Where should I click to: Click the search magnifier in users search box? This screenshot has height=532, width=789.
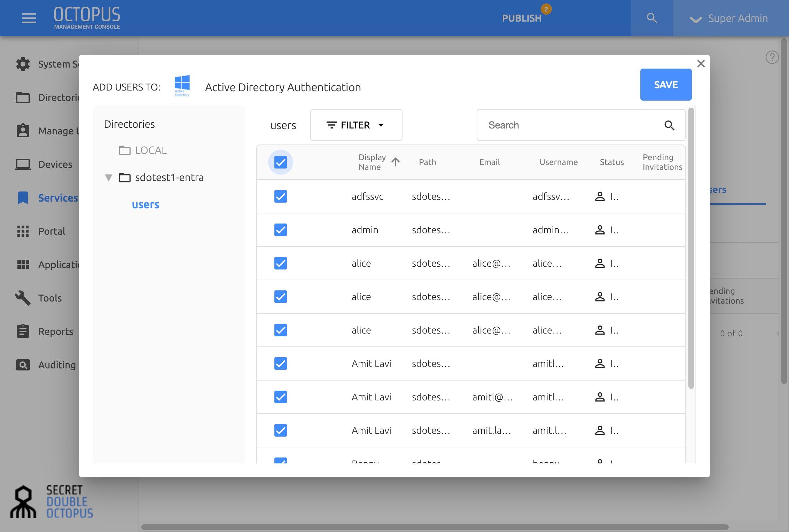point(669,125)
